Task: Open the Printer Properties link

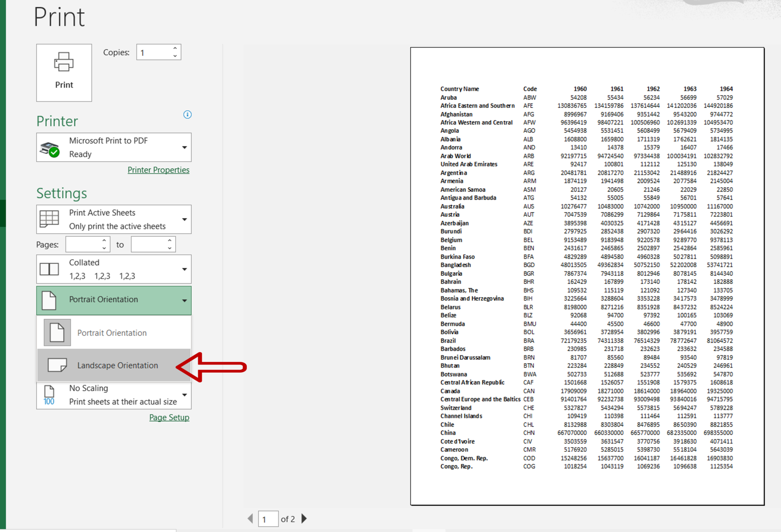Action: [158, 170]
